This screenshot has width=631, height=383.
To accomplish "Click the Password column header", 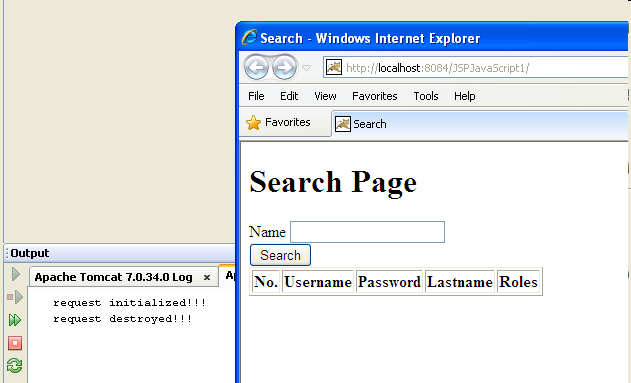I will point(389,282).
